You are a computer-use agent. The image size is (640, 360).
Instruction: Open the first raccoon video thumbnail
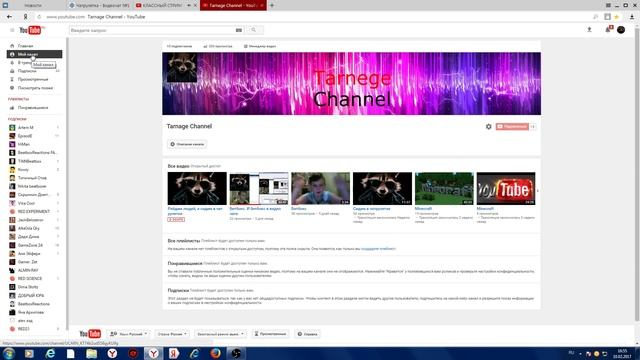click(197, 188)
